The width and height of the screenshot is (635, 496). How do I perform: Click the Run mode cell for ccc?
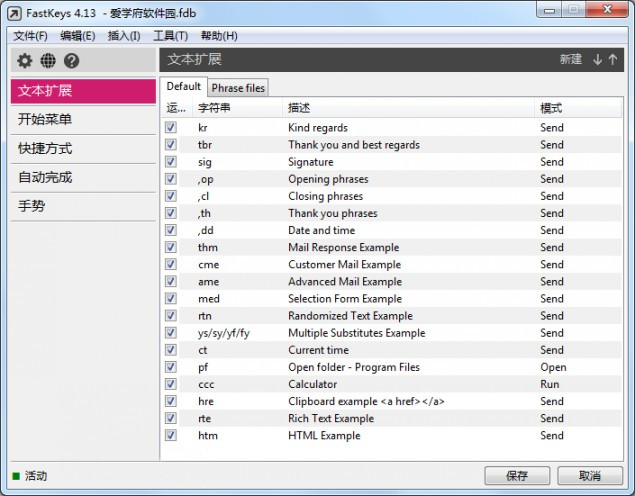coord(550,384)
